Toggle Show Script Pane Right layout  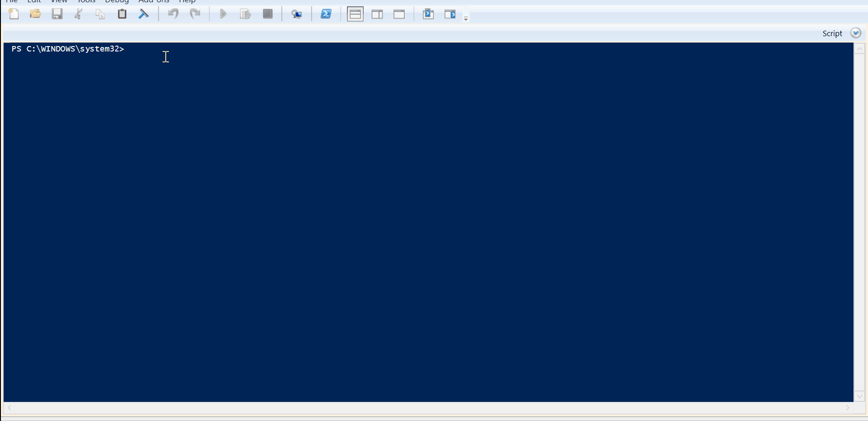378,14
